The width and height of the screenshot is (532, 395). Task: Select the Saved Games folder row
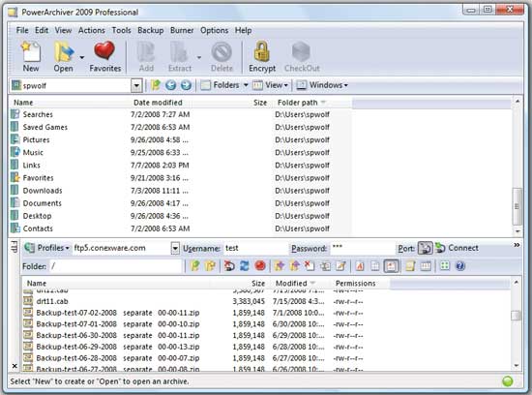tap(44, 127)
